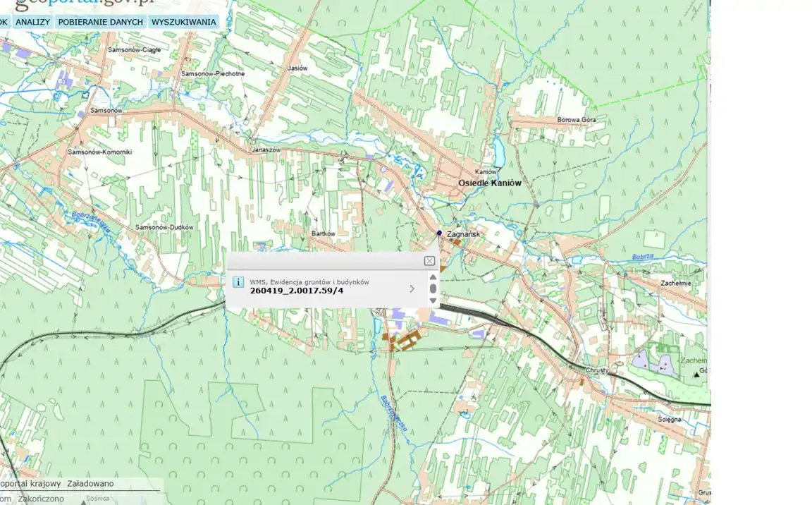This screenshot has height=505, width=812.
Task: Click the popup scroll up arrow
Action: [x=433, y=277]
